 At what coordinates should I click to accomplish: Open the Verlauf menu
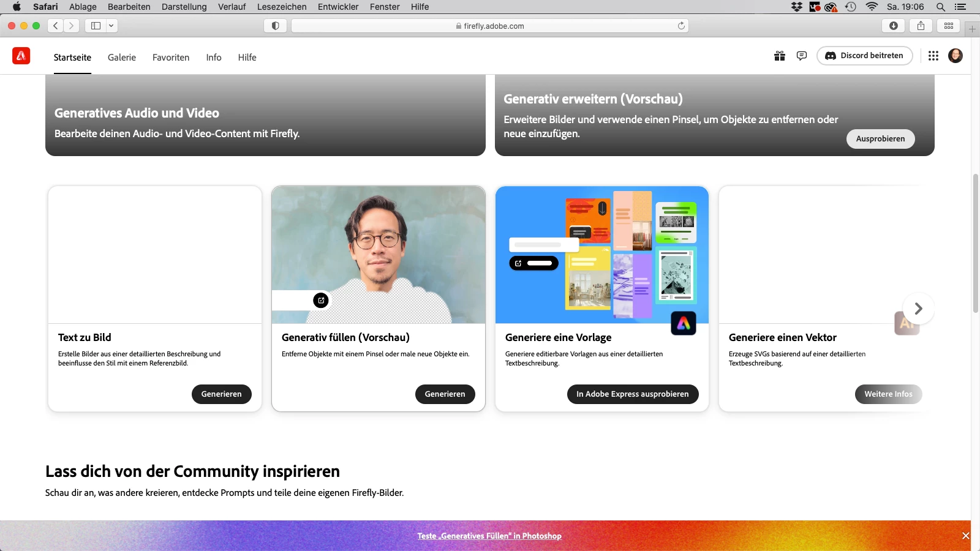pyautogui.click(x=232, y=7)
